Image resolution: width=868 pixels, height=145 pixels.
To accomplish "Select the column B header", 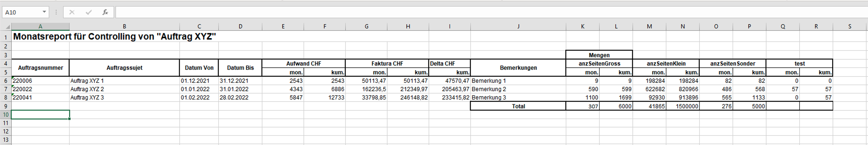I will click(124, 26).
